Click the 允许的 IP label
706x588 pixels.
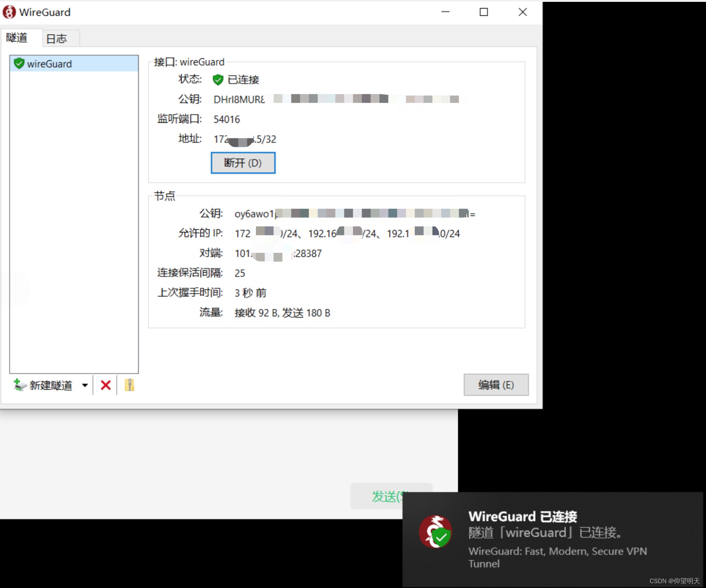[200, 233]
